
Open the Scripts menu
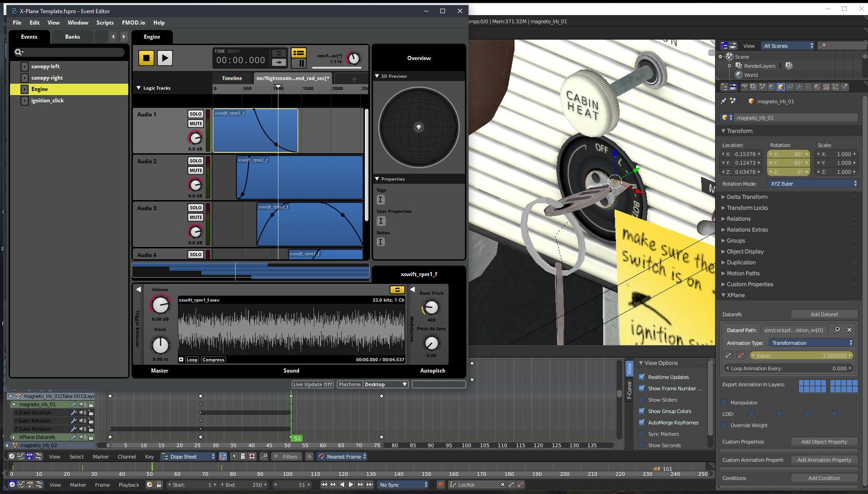105,23
